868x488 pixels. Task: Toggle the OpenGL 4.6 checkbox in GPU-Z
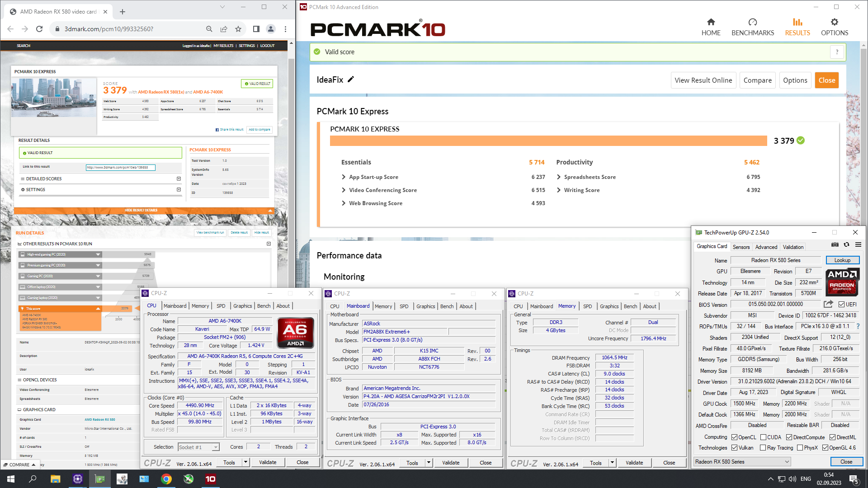825,448
